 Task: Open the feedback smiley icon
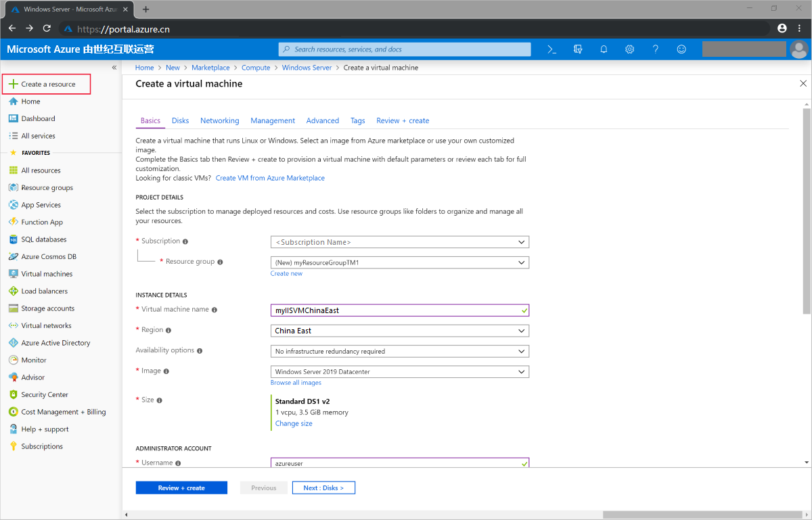pos(681,49)
